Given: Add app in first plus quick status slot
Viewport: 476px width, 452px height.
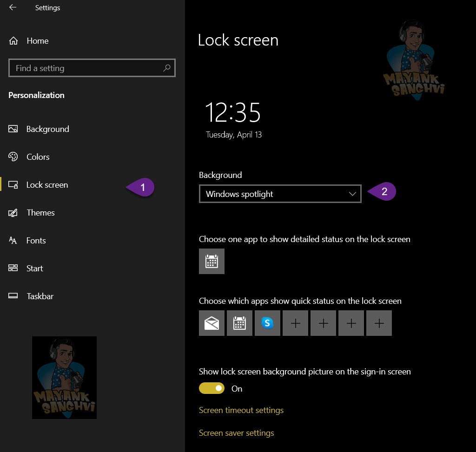Looking at the screenshot, I should (295, 323).
